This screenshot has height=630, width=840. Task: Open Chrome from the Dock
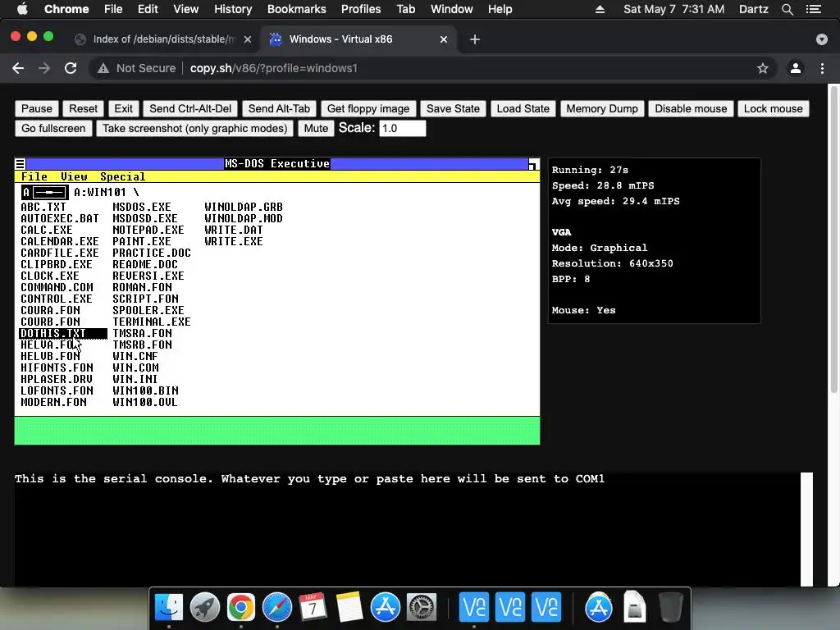[x=240, y=607]
